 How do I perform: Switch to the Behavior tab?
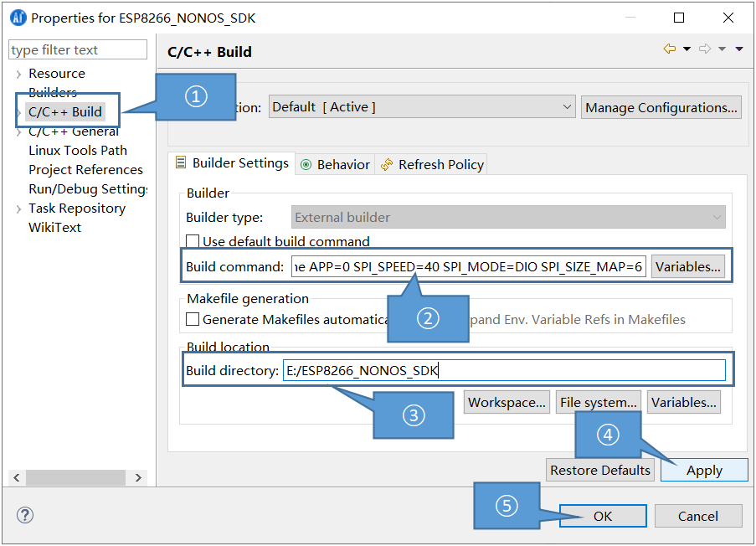[335, 165]
